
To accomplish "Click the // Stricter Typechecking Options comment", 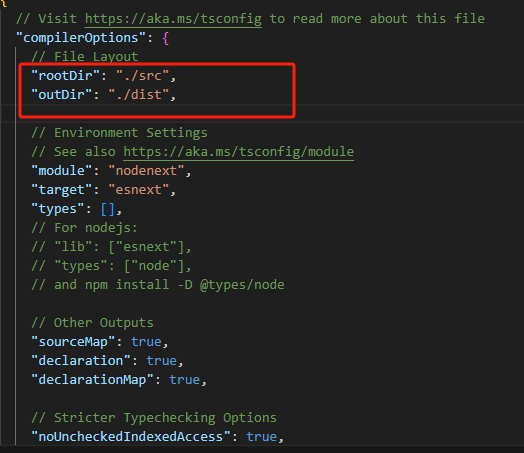I will (x=154, y=418).
